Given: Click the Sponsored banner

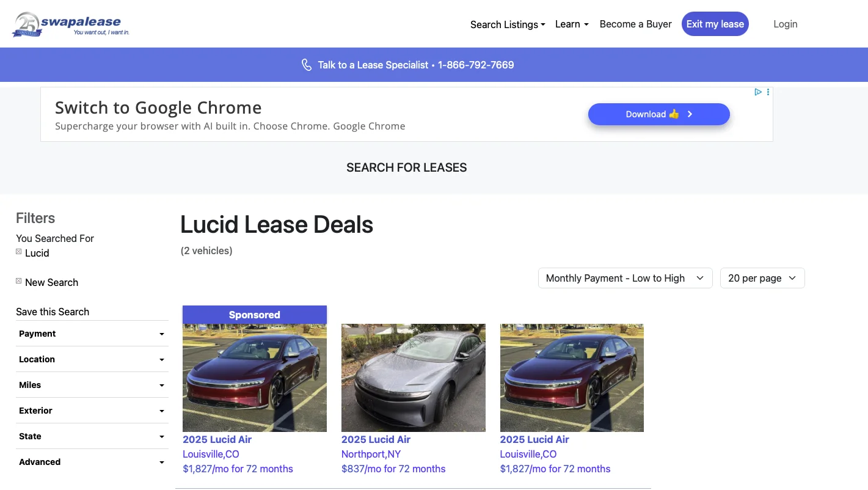Looking at the screenshot, I should click(x=255, y=315).
